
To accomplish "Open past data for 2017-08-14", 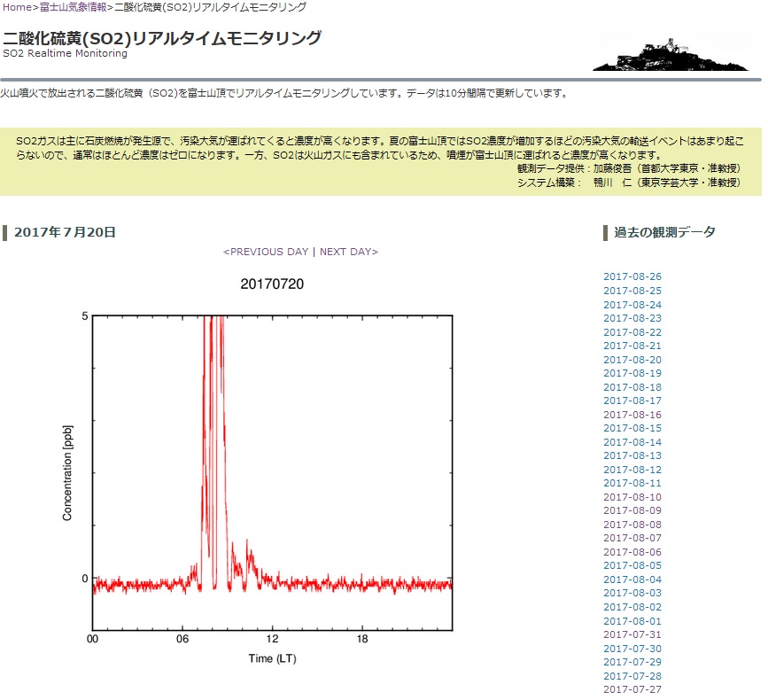I will click(632, 442).
